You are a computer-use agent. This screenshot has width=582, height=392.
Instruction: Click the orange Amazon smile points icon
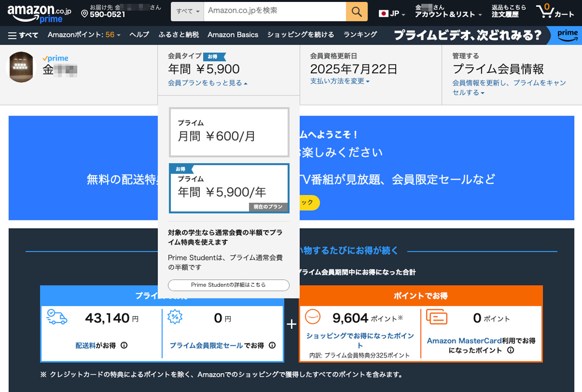click(313, 317)
